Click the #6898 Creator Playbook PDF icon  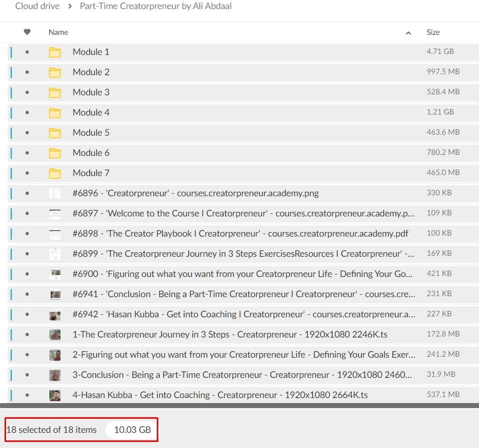[54, 234]
